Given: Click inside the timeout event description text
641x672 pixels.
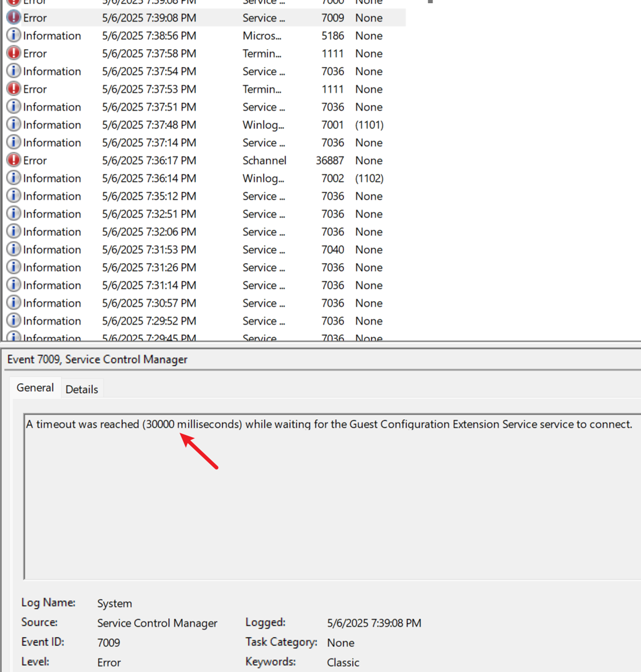Looking at the screenshot, I should click(x=329, y=424).
